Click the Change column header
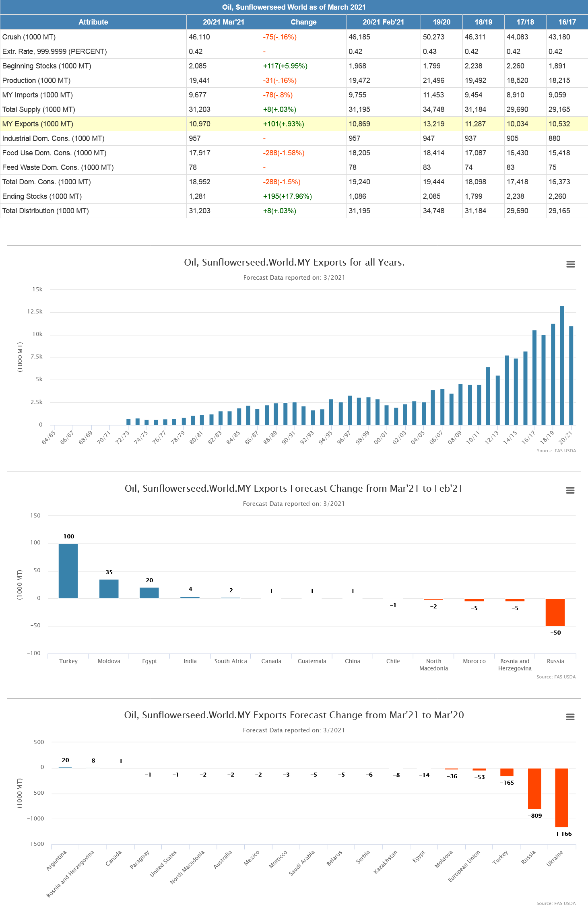This screenshot has height=909, width=588. point(303,22)
